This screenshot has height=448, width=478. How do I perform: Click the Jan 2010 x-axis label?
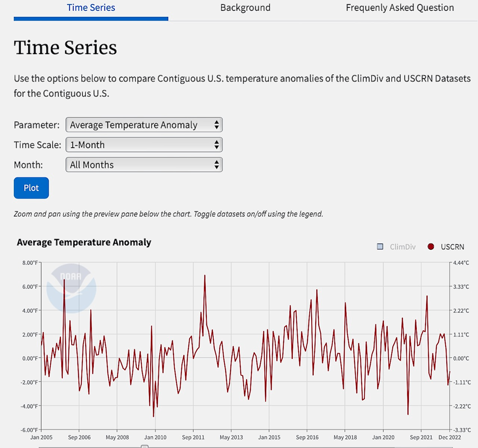[154, 437]
